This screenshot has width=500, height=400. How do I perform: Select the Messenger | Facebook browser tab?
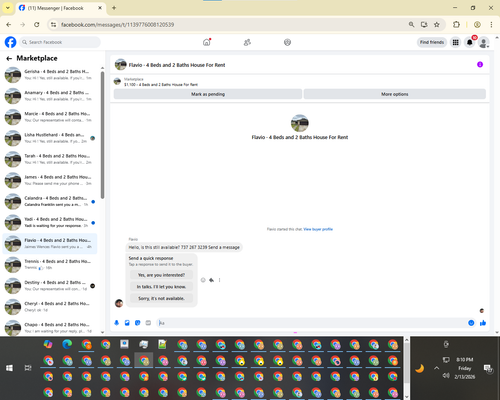(x=60, y=8)
